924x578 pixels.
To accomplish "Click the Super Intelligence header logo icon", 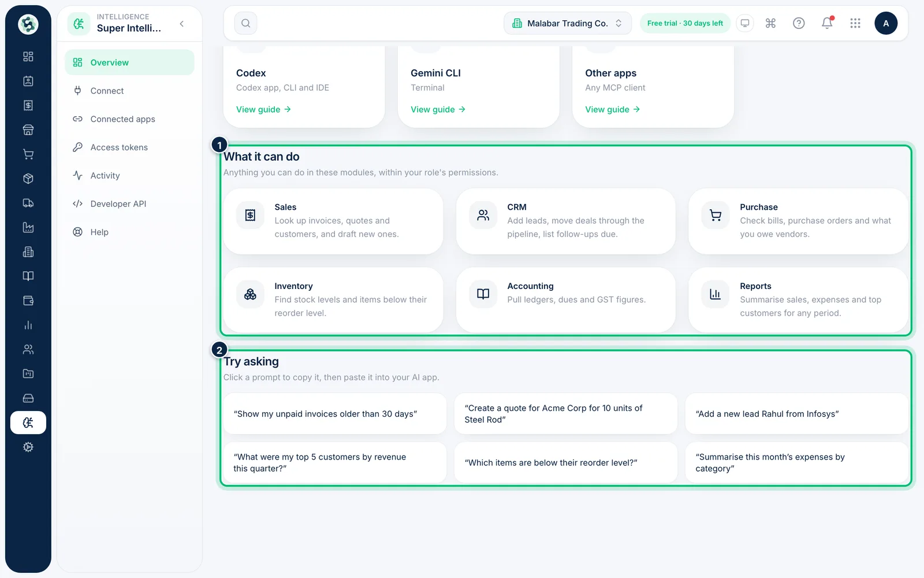I will [x=79, y=24].
